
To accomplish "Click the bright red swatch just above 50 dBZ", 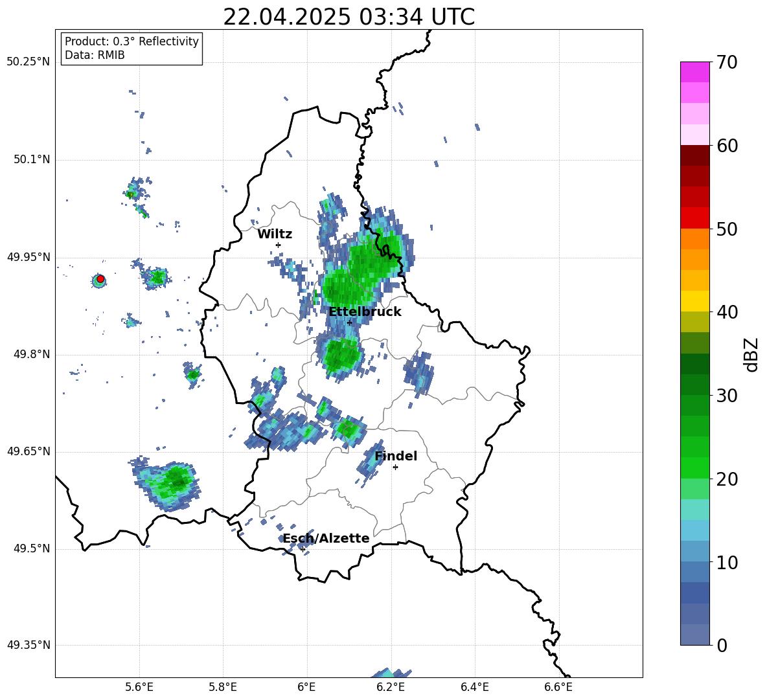I will (694, 218).
